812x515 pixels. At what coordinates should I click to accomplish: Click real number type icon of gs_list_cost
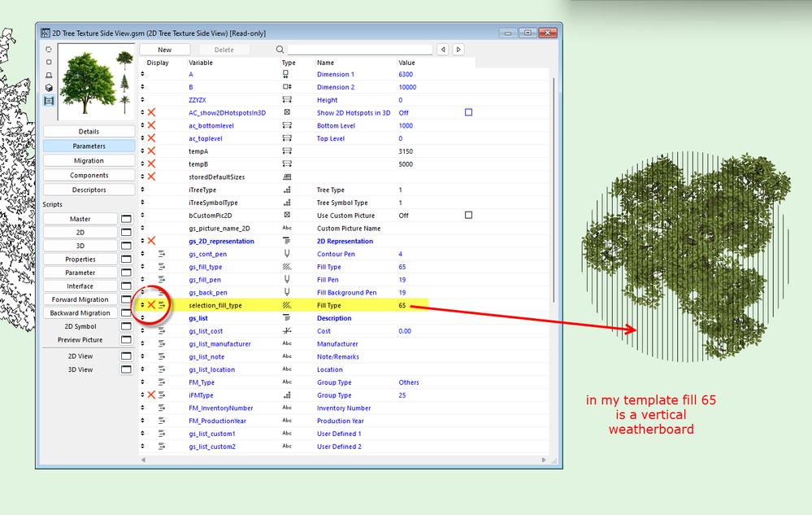[x=287, y=330]
